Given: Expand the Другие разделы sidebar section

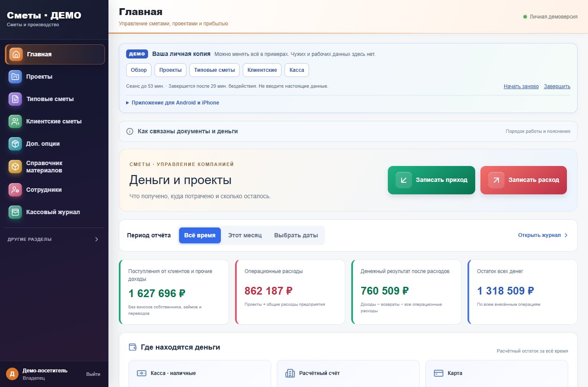Looking at the screenshot, I should pyautogui.click(x=54, y=239).
